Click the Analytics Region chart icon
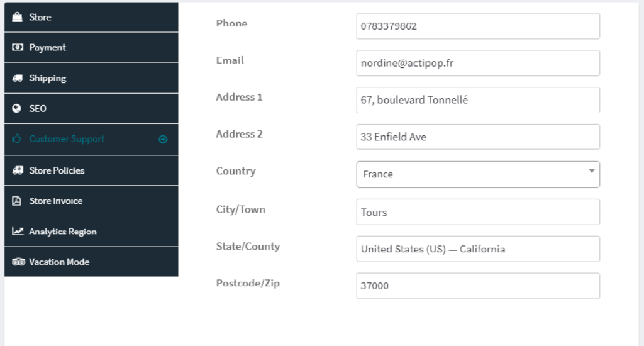Viewport: 644px width, 346px height. [18, 232]
